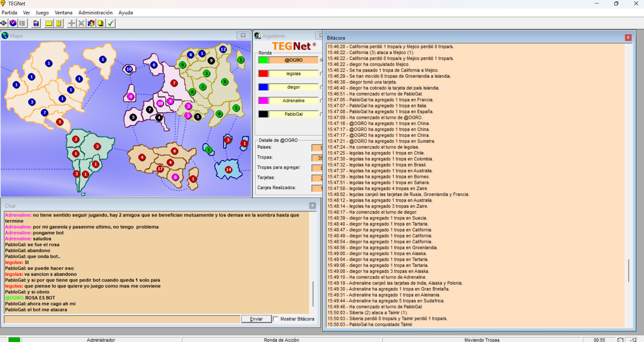The width and height of the screenshot is (644, 342).
Task: Click the yellow card icon with figure
Action: point(59,23)
